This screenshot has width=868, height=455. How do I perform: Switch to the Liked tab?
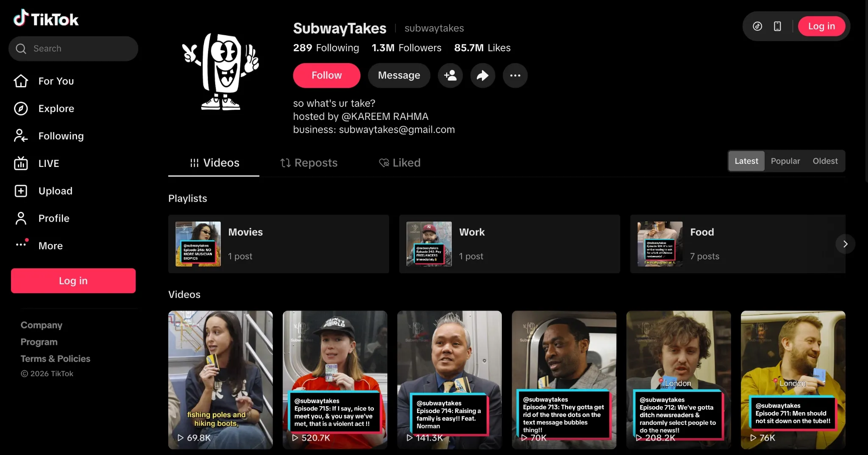[x=399, y=163]
